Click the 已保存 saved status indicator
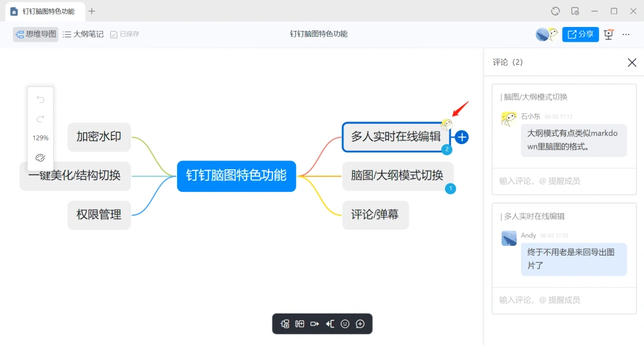 [125, 34]
